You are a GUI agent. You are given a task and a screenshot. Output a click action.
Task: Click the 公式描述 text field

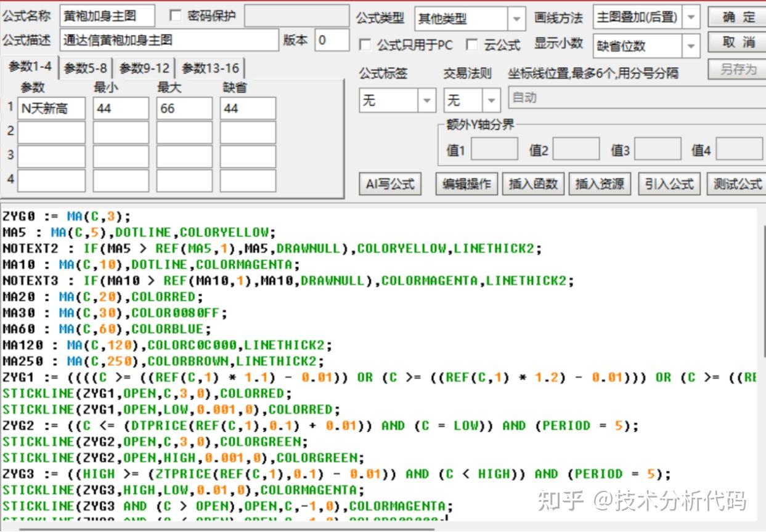(x=169, y=40)
